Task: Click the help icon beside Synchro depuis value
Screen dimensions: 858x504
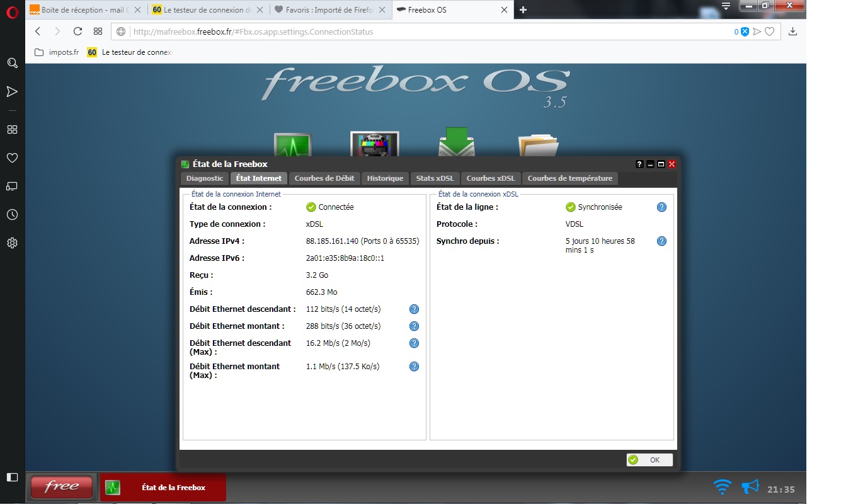Action: 661,241
